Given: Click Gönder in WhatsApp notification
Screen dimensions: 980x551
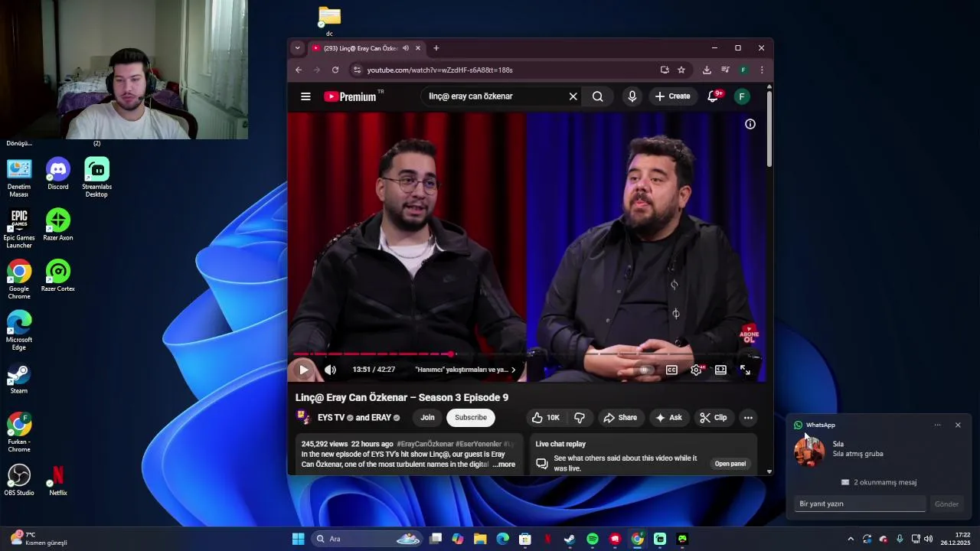Looking at the screenshot, I should tap(947, 504).
